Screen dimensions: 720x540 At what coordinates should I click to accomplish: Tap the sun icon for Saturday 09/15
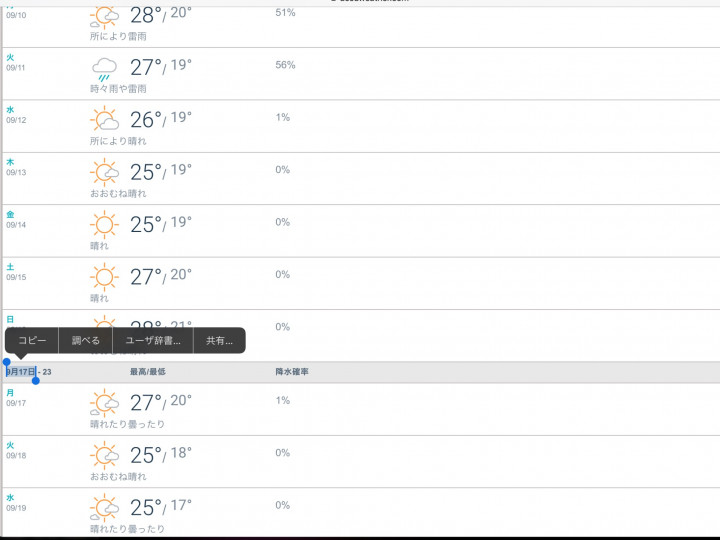click(104, 276)
